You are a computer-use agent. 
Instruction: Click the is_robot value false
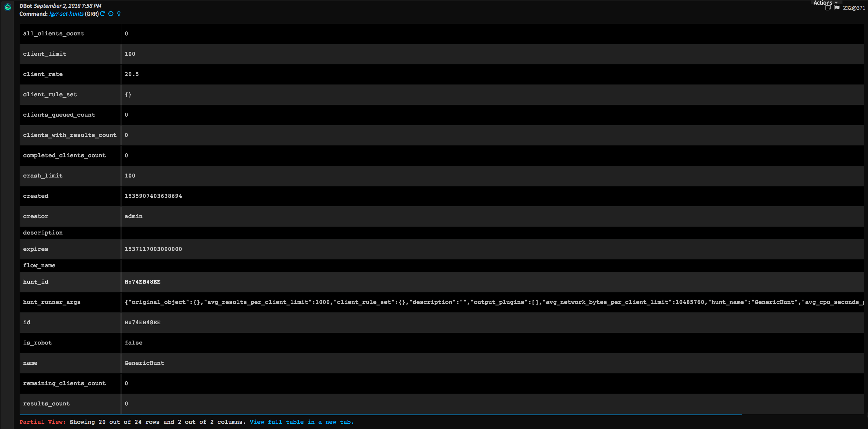point(134,343)
